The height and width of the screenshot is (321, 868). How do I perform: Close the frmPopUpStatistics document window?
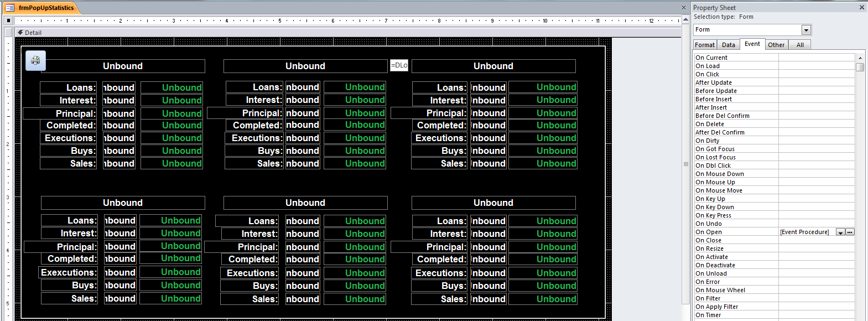coord(684,8)
